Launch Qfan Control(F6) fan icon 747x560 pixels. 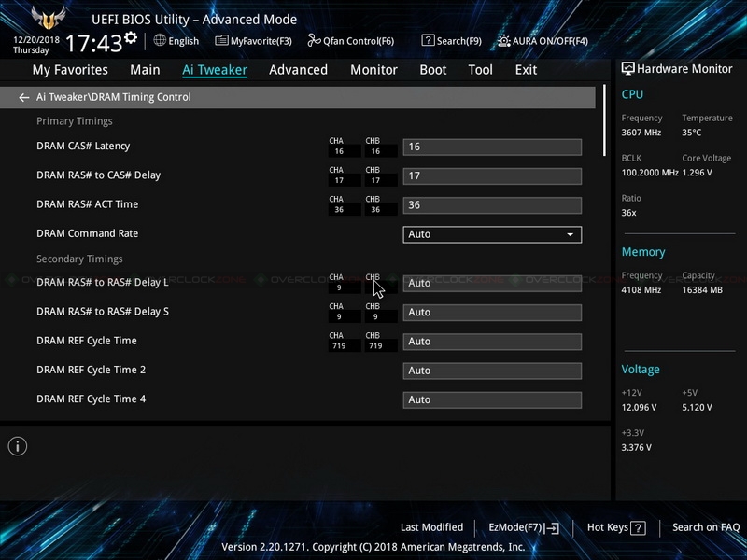pyautogui.click(x=314, y=41)
